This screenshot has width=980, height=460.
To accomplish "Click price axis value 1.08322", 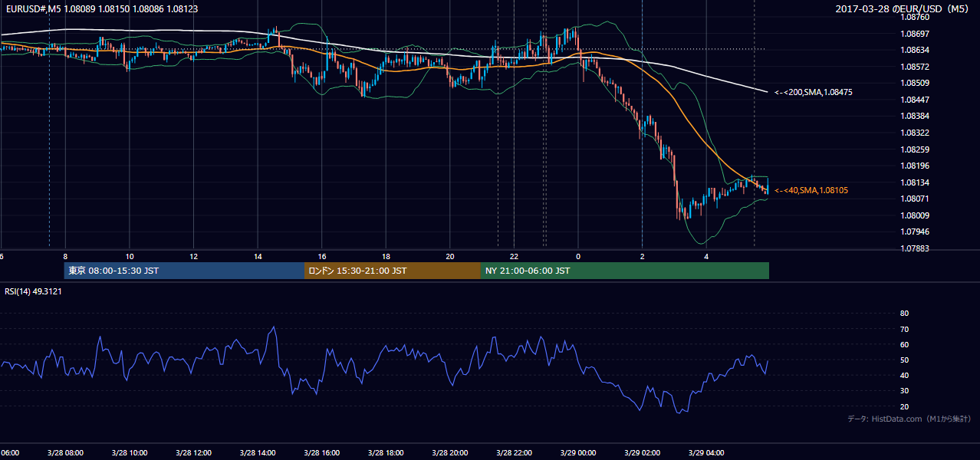I will pos(914,133).
